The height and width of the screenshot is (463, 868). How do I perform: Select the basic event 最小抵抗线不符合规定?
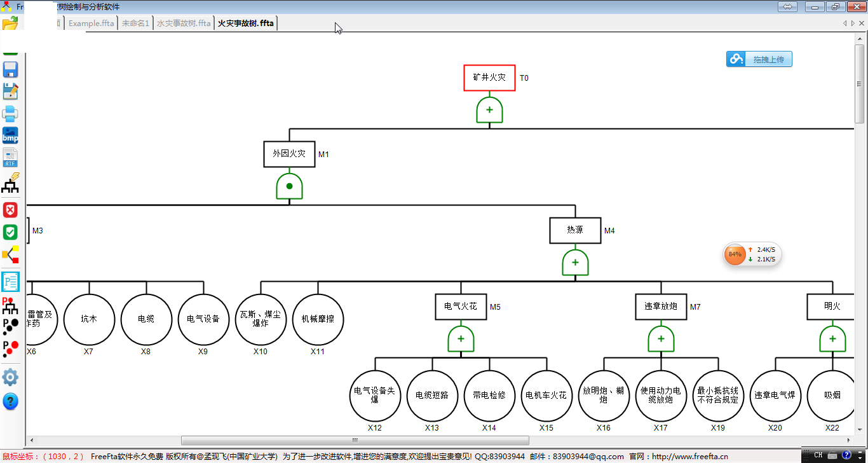coord(718,396)
